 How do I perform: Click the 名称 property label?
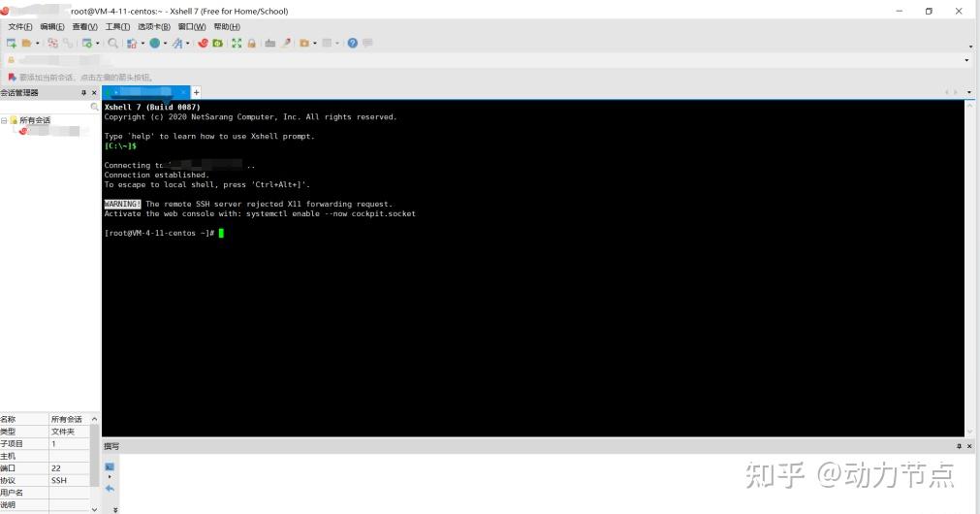click(8, 419)
